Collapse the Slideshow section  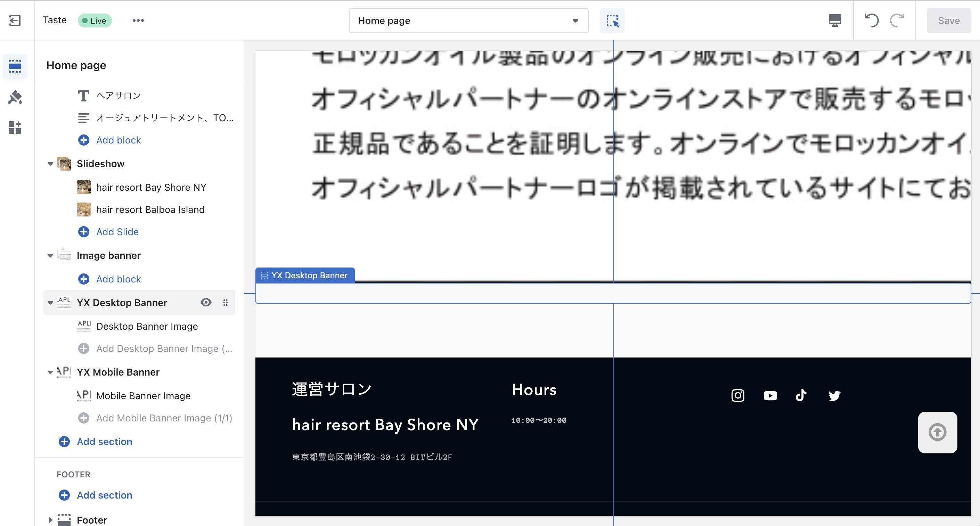coord(50,164)
